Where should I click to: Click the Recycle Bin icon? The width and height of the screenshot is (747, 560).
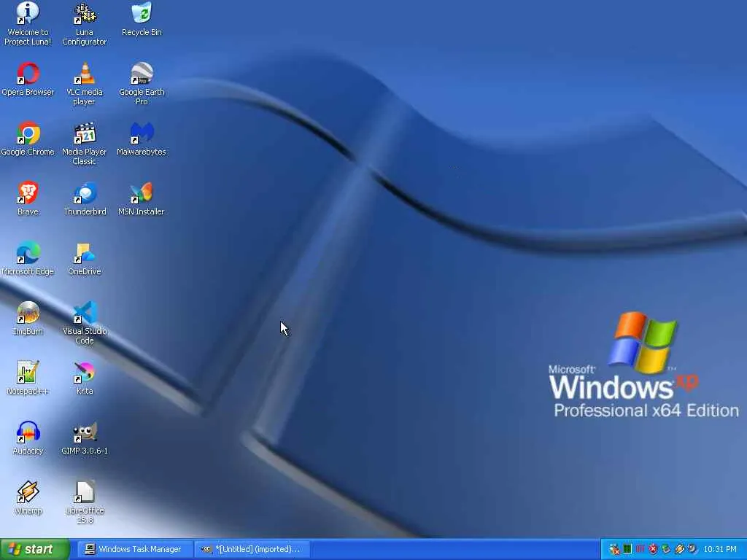tap(142, 19)
